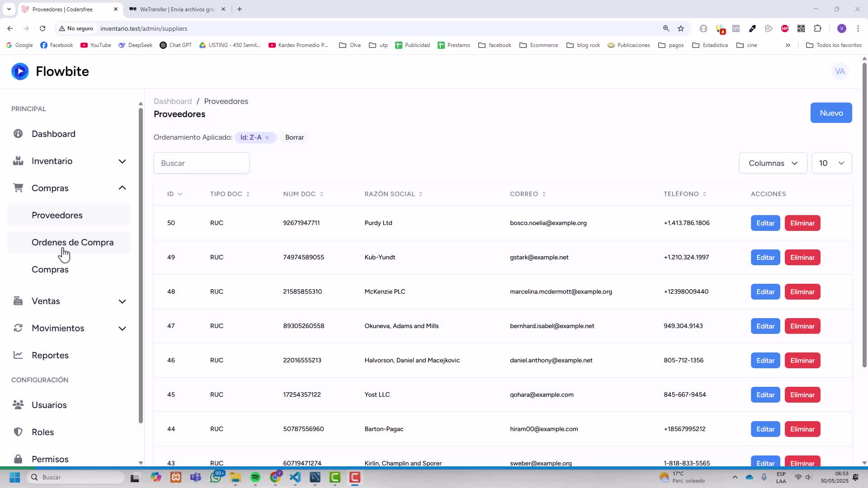The width and height of the screenshot is (868, 488).
Task: Open Microsoft Teams from the taskbar
Action: (x=196, y=478)
